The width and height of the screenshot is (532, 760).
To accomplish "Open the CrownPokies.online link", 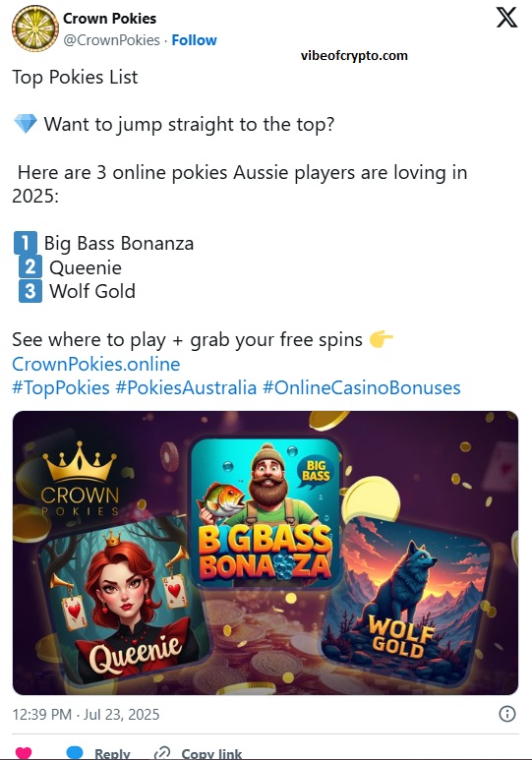I will (96, 364).
